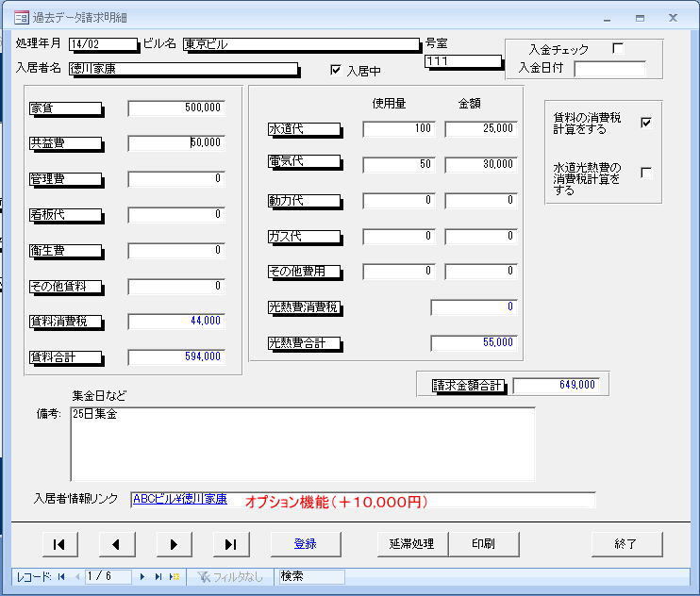This screenshot has height=596, width=700.
Task: Click the その他費用 金額 field
Action: [481, 272]
